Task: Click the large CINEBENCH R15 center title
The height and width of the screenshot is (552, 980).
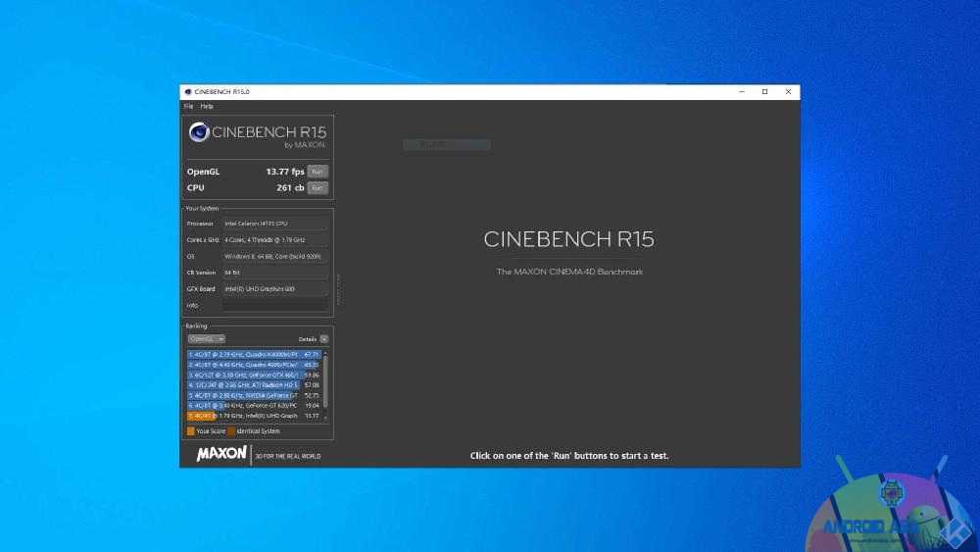Action: point(568,239)
